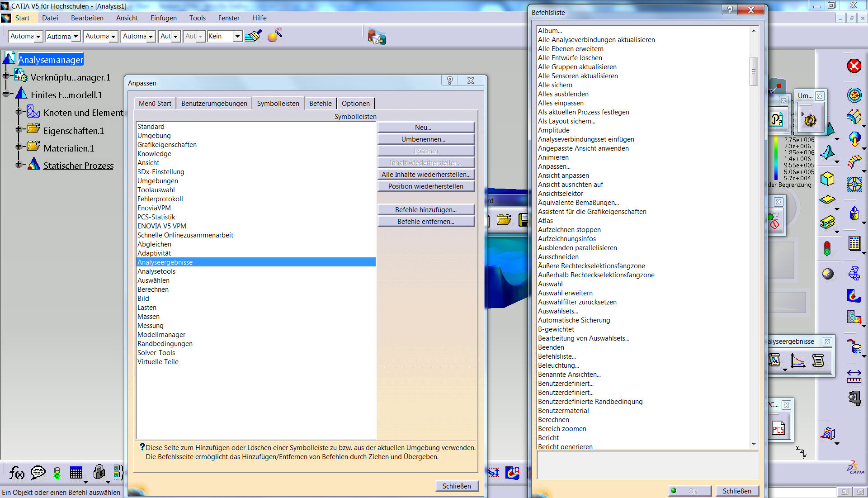The image size is (868, 498).
Task: Click the Befehle hinzufügen... button
Action: 426,210
